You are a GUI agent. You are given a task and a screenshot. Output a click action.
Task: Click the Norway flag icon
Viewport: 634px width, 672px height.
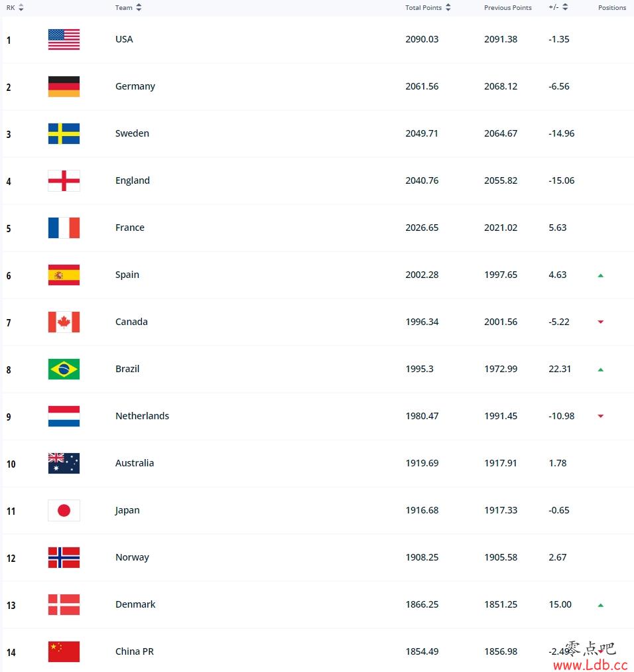coord(64,558)
